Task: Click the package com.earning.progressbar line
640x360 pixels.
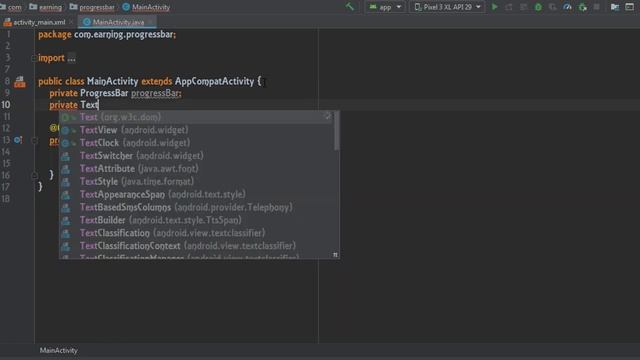Action: 107,35
